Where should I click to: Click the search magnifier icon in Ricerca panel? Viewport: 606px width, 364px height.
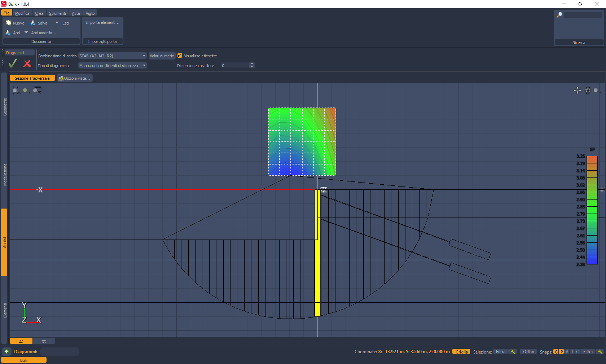pyautogui.click(x=559, y=15)
